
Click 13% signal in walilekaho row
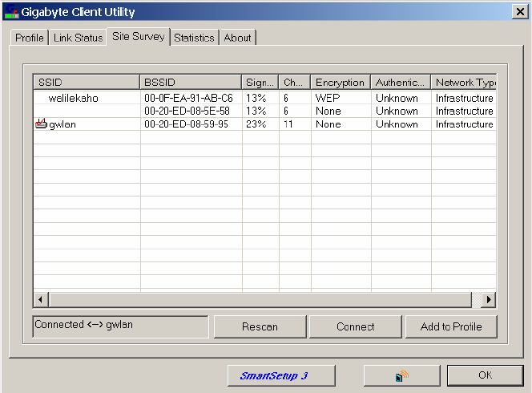point(256,98)
